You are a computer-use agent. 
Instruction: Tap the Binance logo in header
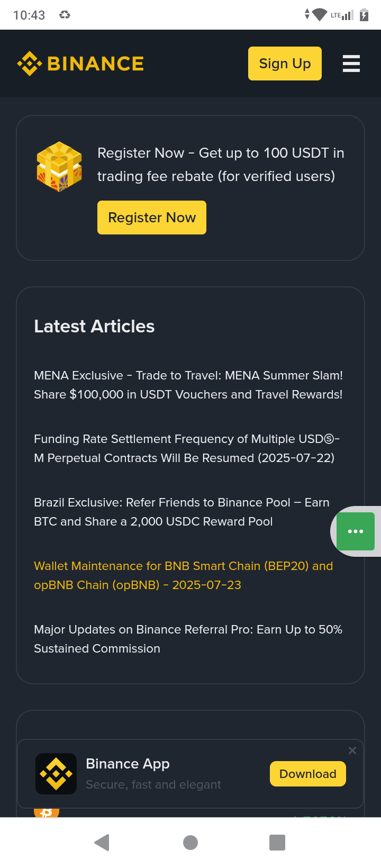pyautogui.click(x=80, y=64)
